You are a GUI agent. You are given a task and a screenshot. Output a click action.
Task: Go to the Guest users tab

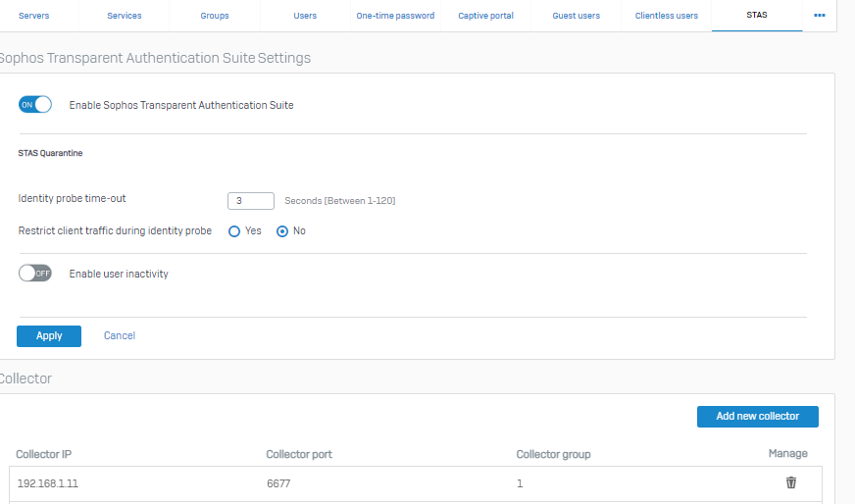[577, 16]
